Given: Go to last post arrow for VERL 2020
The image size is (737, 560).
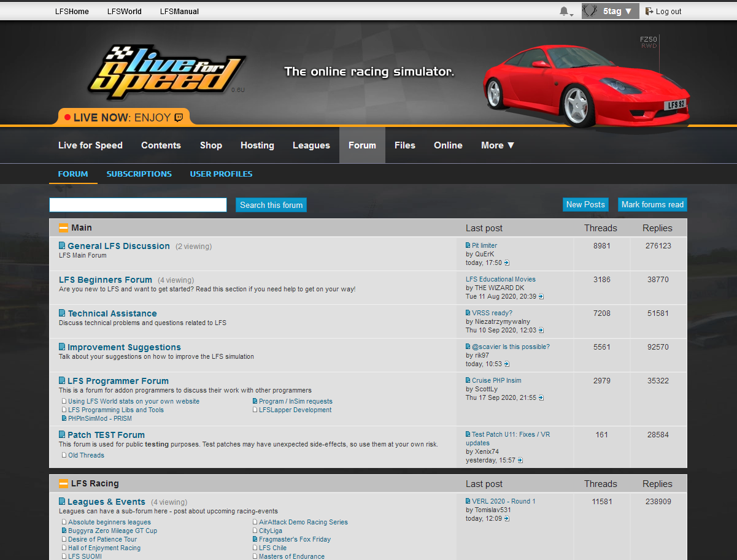Looking at the screenshot, I should (x=507, y=519).
